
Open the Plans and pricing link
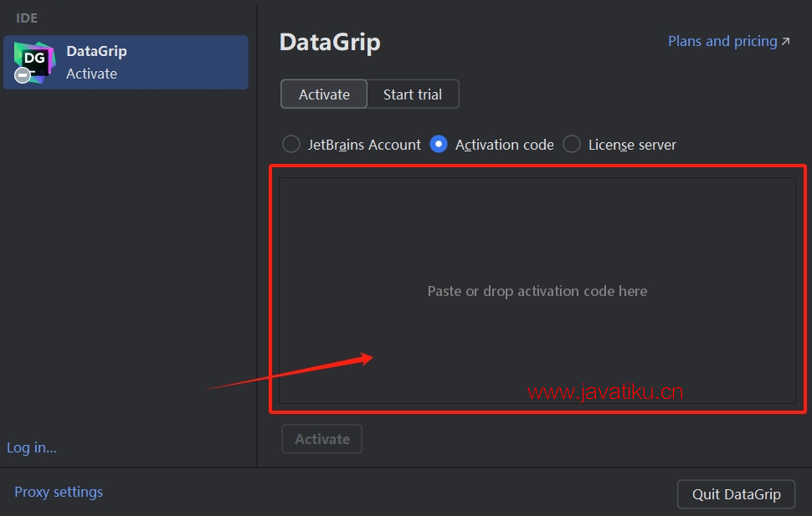click(x=728, y=42)
